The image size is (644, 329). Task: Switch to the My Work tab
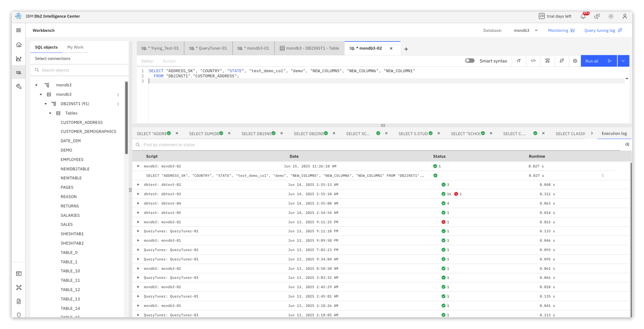click(75, 47)
